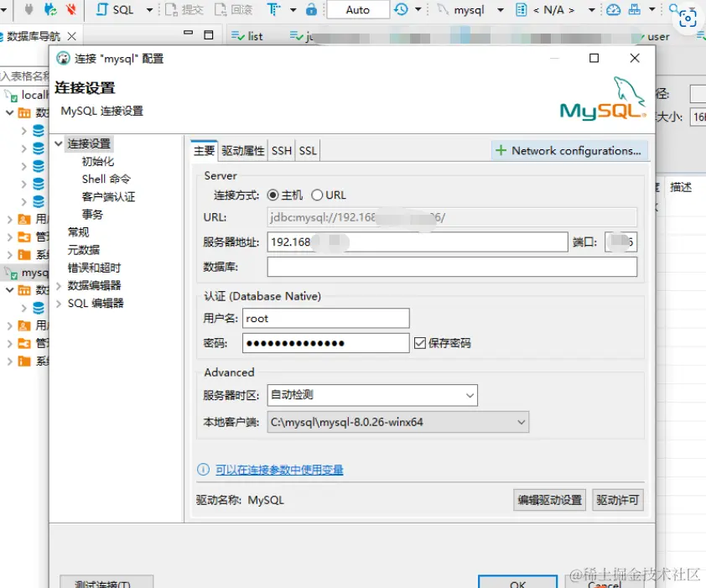This screenshot has height=588, width=706.
Task: Minimize the database navigator panel
Action: point(188,33)
